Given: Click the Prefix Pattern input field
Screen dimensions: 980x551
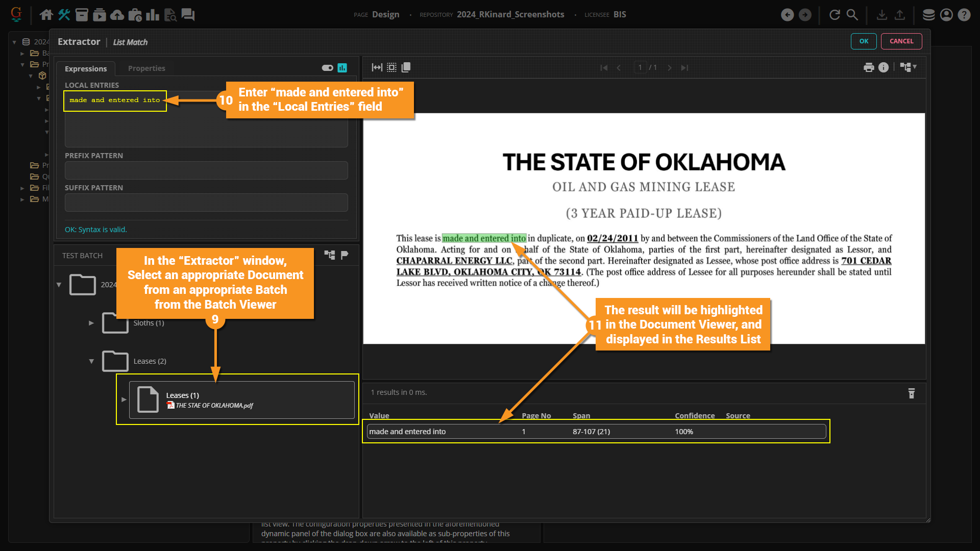Looking at the screenshot, I should click(x=206, y=170).
